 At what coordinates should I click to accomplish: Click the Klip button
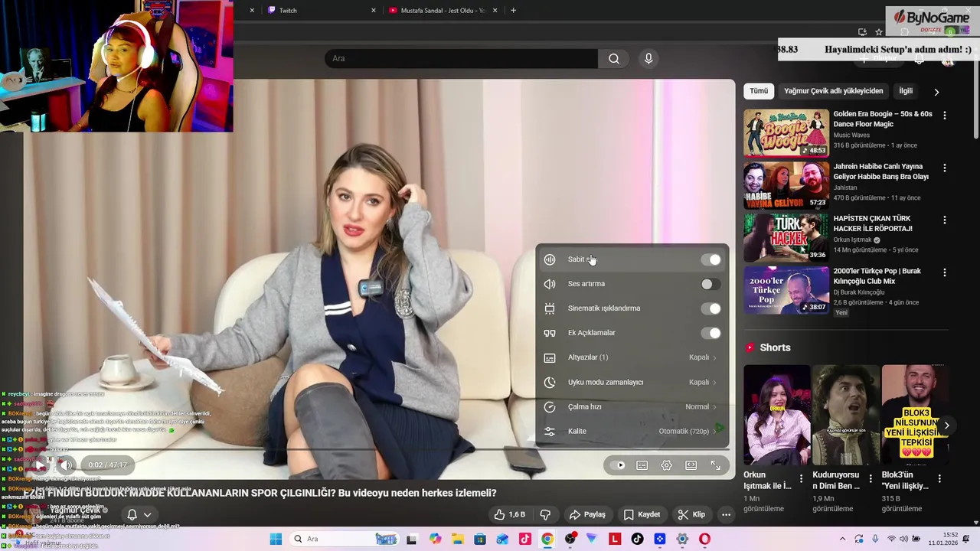691,514
